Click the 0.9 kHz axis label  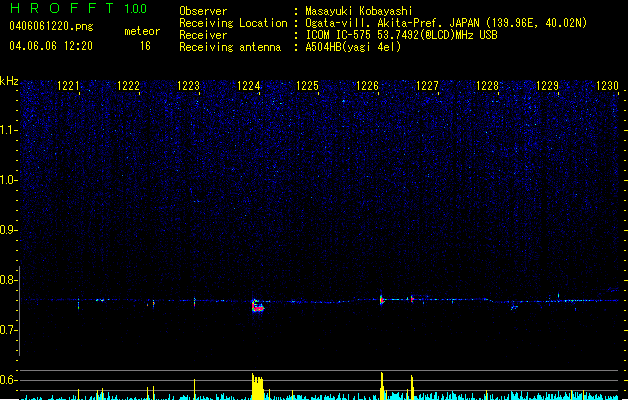[x=8, y=230]
